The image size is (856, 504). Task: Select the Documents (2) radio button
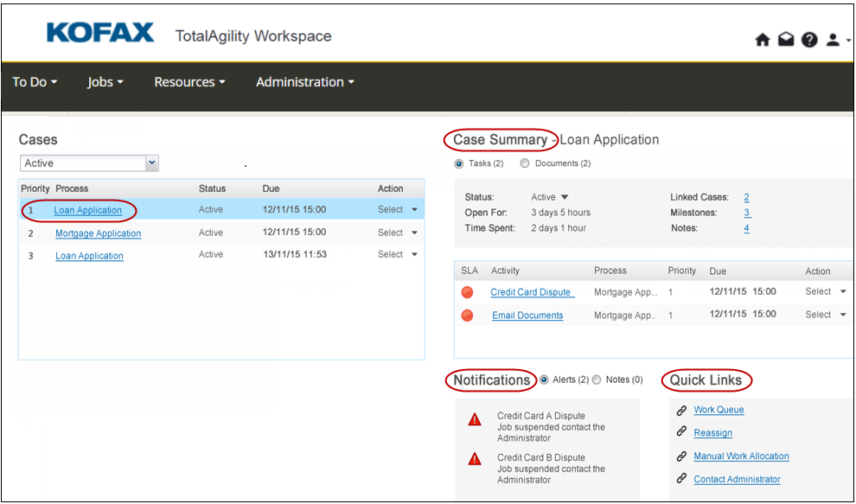525,163
